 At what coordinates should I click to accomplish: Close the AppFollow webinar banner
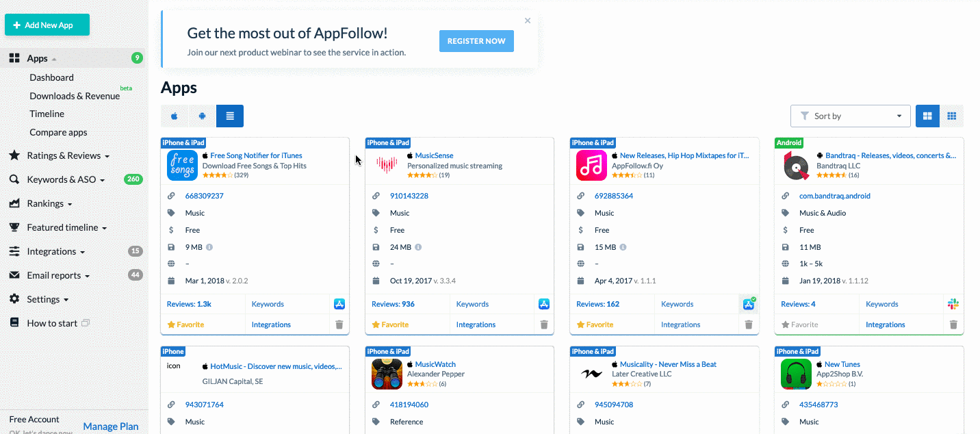coord(528,21)
